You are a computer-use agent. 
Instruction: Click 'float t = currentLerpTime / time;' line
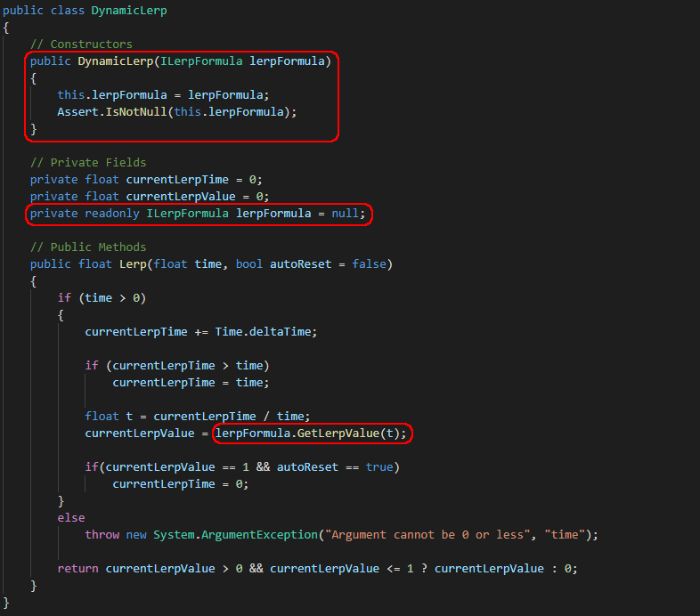(198, 417)
